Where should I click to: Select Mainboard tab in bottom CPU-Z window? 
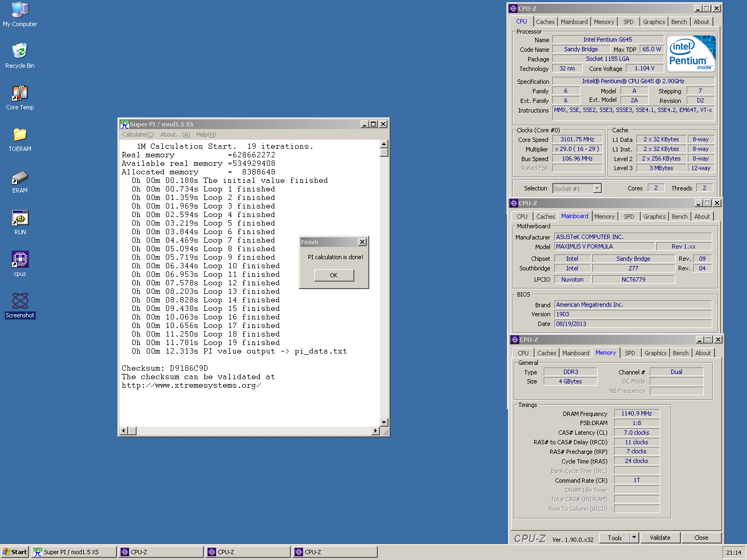click(576, 353)
